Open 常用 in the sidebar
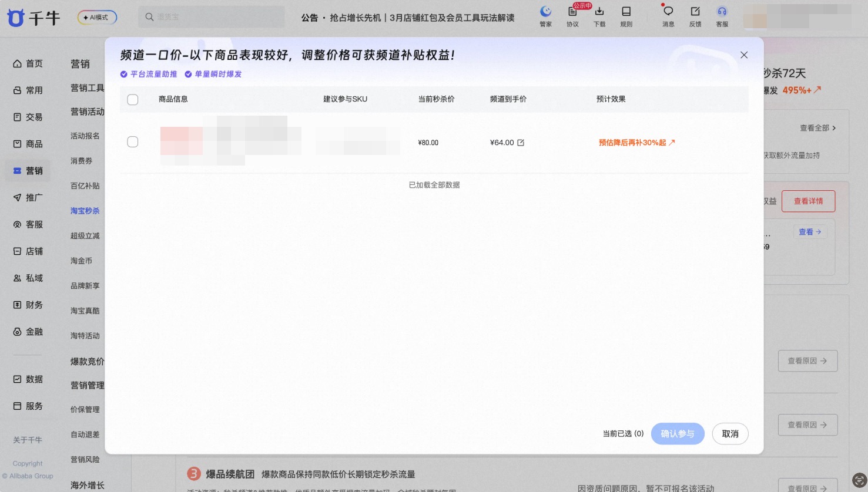Image resolution: width=868 pixels, height=492 pixels. (x=28, y=90)
